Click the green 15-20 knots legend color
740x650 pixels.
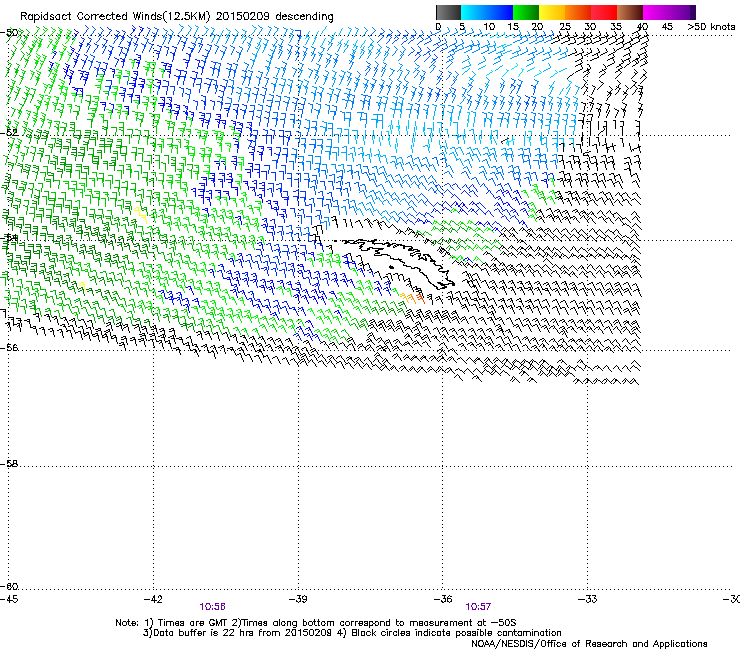click(x=526, y=12)
